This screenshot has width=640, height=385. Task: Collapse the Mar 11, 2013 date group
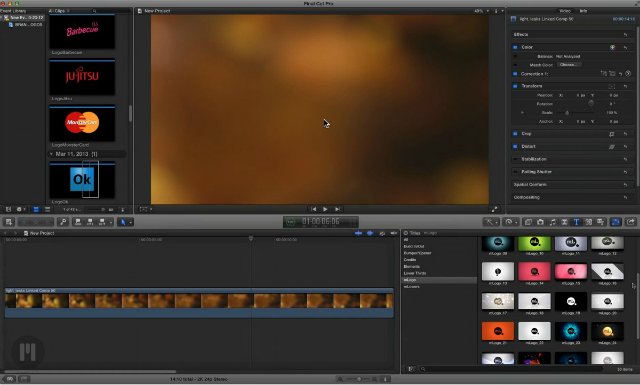click(x=51, y=154)
